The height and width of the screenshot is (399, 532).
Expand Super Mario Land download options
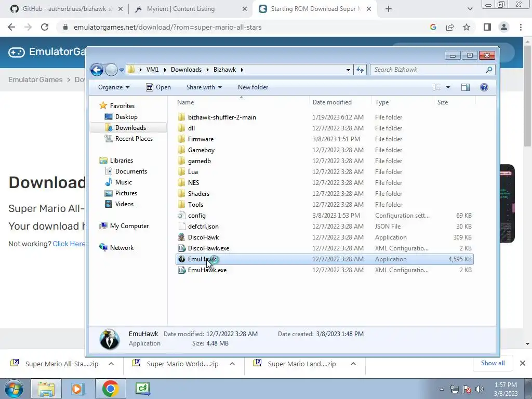353,364
